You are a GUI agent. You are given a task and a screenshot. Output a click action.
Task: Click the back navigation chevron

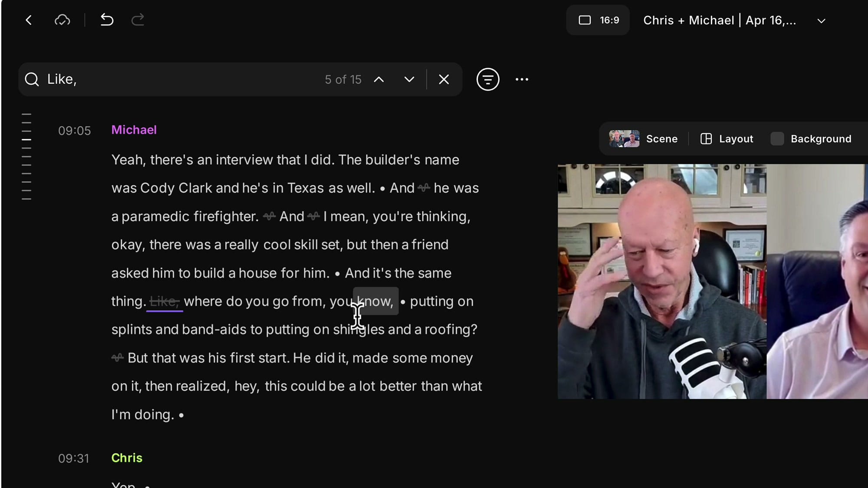click(29, 20)
